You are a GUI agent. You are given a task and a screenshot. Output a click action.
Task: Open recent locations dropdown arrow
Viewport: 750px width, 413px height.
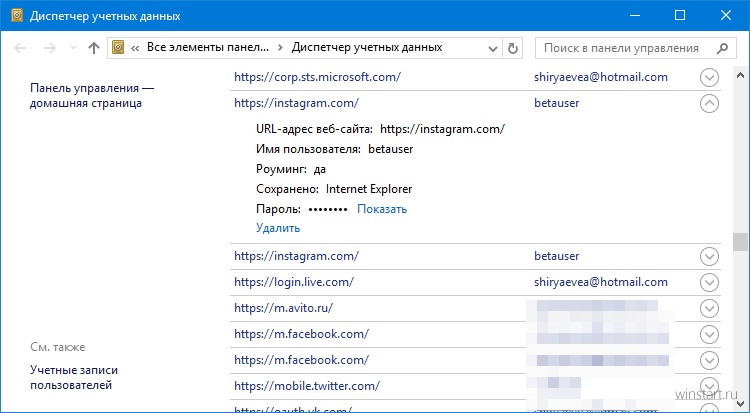(73, 48)
